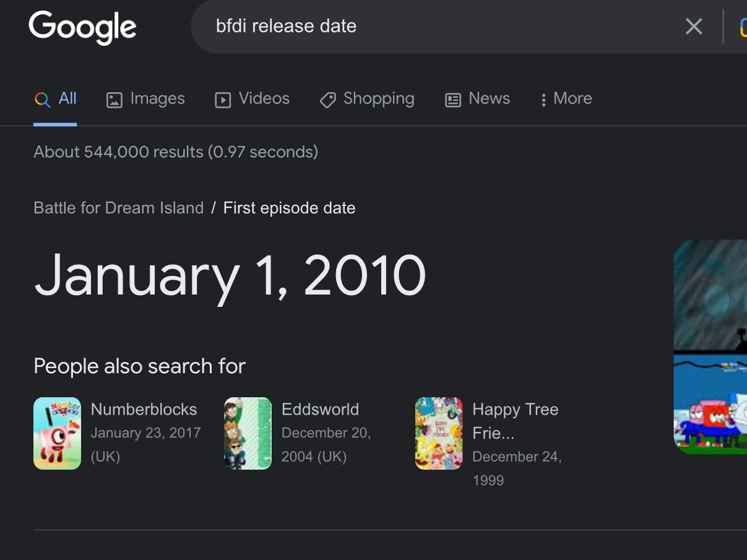Open the More options three-dot menu
This screenshot has width=747, height=560.
pos(543,100)
